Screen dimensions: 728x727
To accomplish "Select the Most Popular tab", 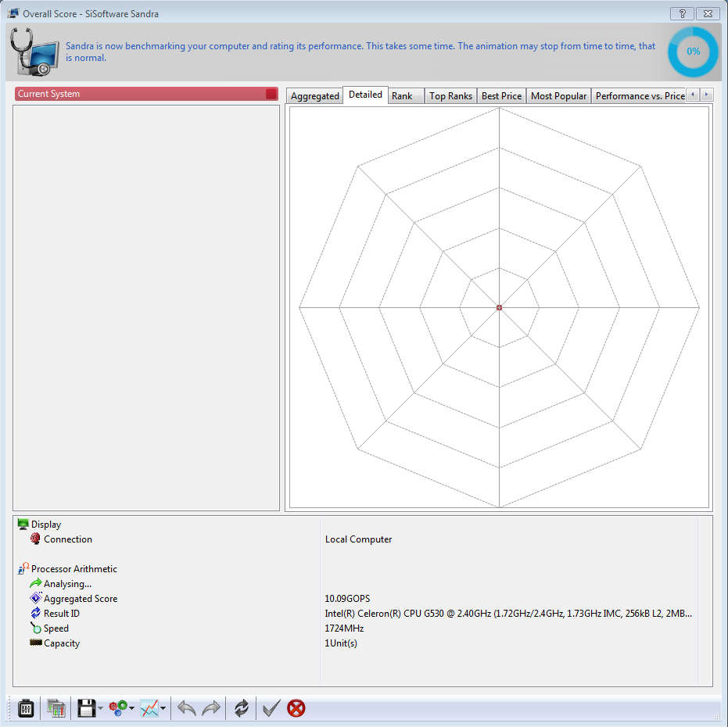I will (x=558, y=96).
